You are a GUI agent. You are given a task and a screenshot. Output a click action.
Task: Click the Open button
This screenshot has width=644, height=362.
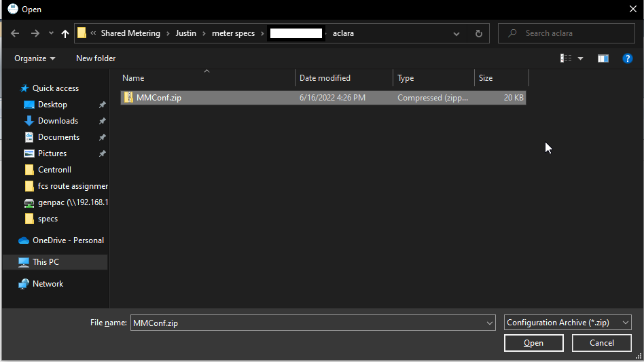pos(533,343)
